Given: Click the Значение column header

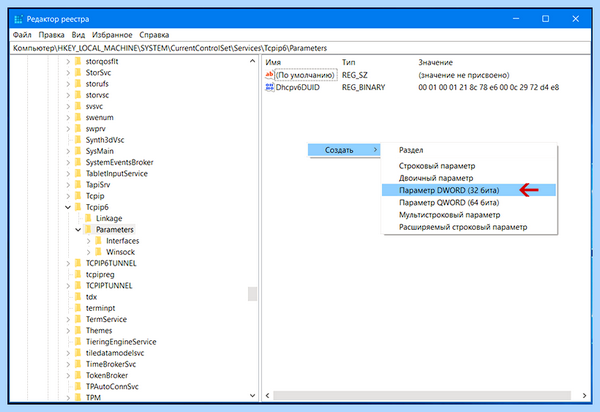Looking at the screenshot, I should pos(435,62).
